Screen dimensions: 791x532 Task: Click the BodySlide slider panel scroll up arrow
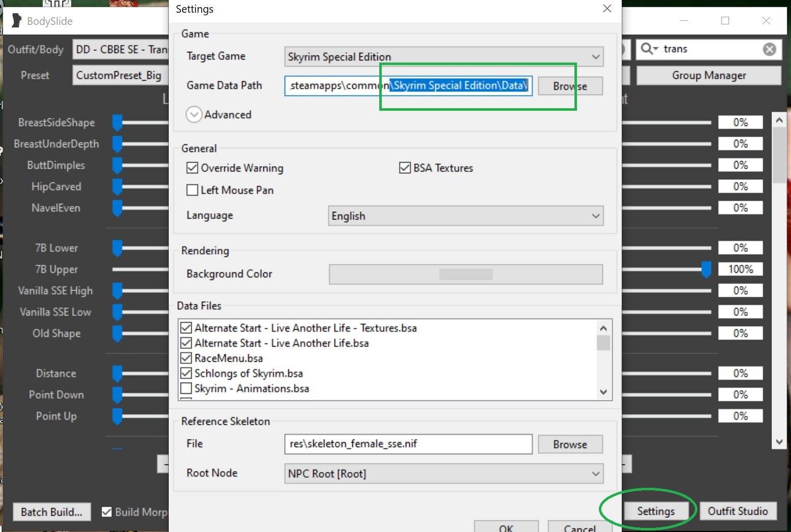(779, 120)
